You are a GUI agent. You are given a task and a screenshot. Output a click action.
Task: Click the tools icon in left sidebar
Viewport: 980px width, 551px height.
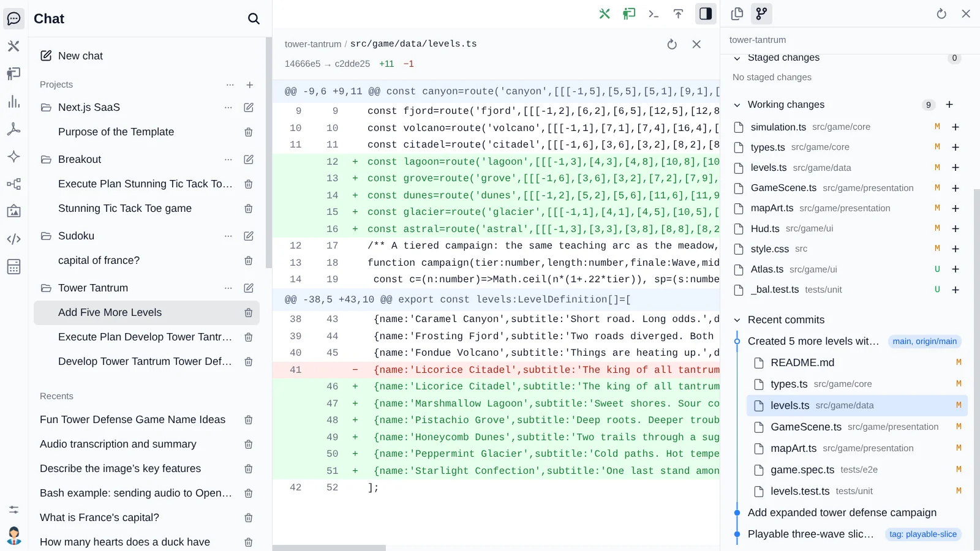click(13, 46)
